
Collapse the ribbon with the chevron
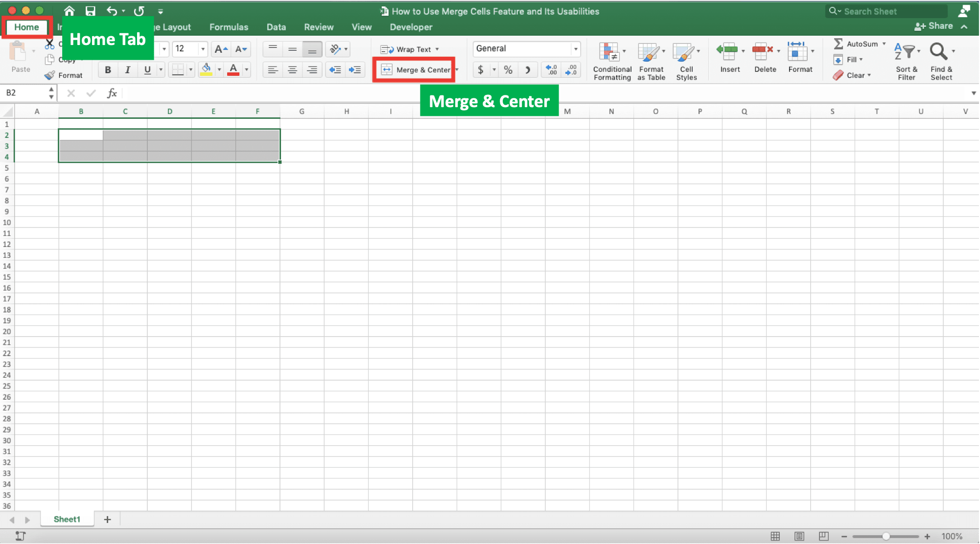pyautogui.click(x=964, y=26)
